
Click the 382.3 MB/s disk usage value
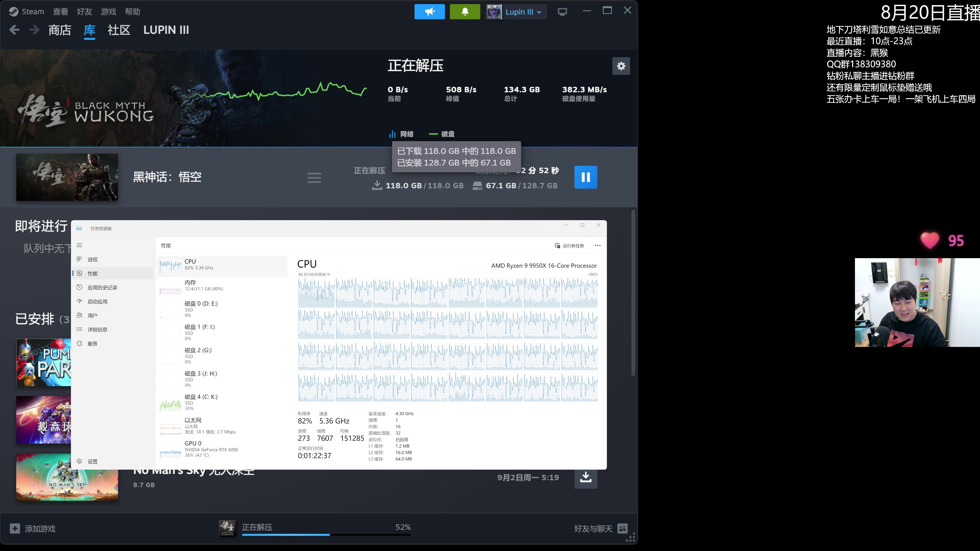pos(584,89)
